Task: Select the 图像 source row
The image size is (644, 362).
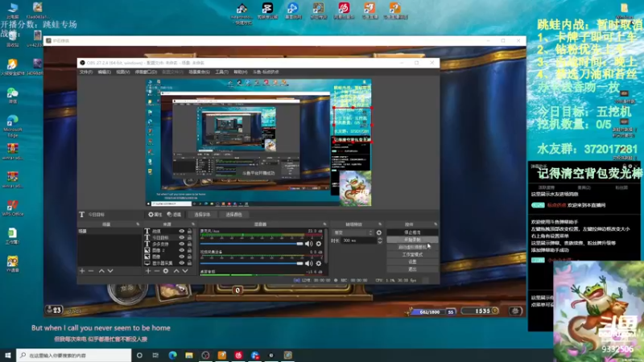Action: click(x=167, y=257)
